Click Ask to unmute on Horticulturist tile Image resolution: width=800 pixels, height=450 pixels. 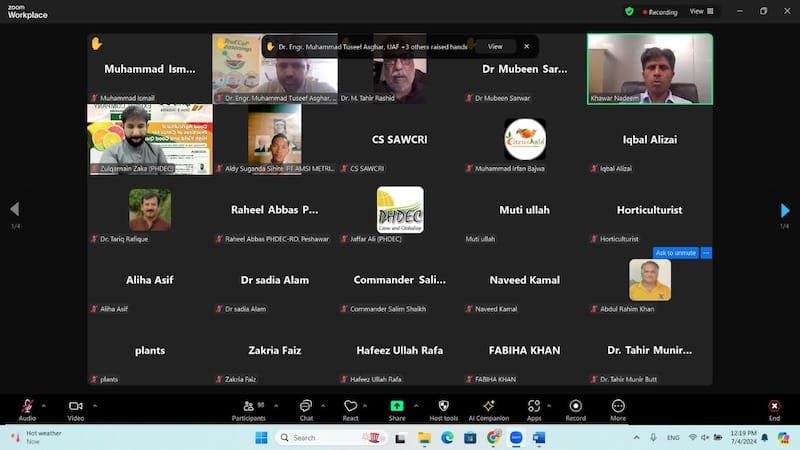[x=675, y=253]
